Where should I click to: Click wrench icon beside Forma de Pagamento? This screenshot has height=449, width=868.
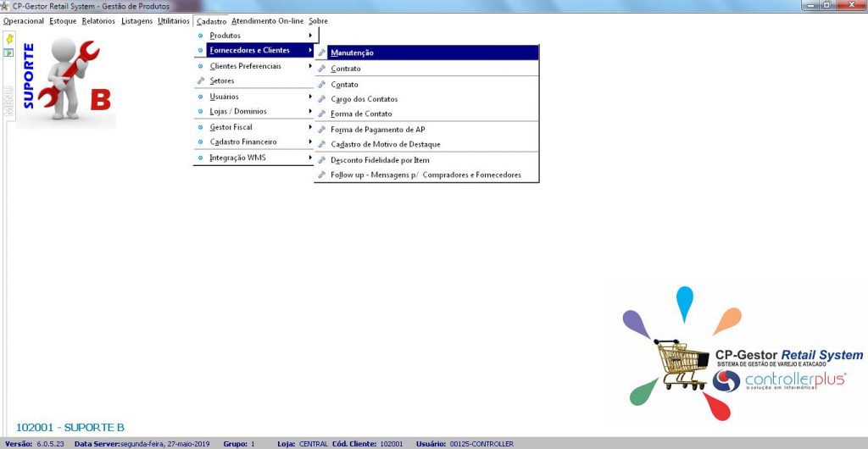tap(321, 130)
